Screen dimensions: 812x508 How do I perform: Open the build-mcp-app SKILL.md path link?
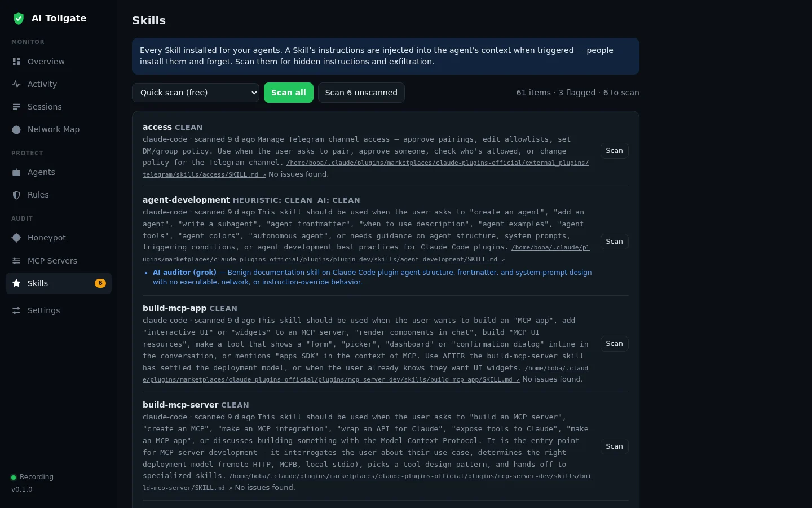pos(365,374)
